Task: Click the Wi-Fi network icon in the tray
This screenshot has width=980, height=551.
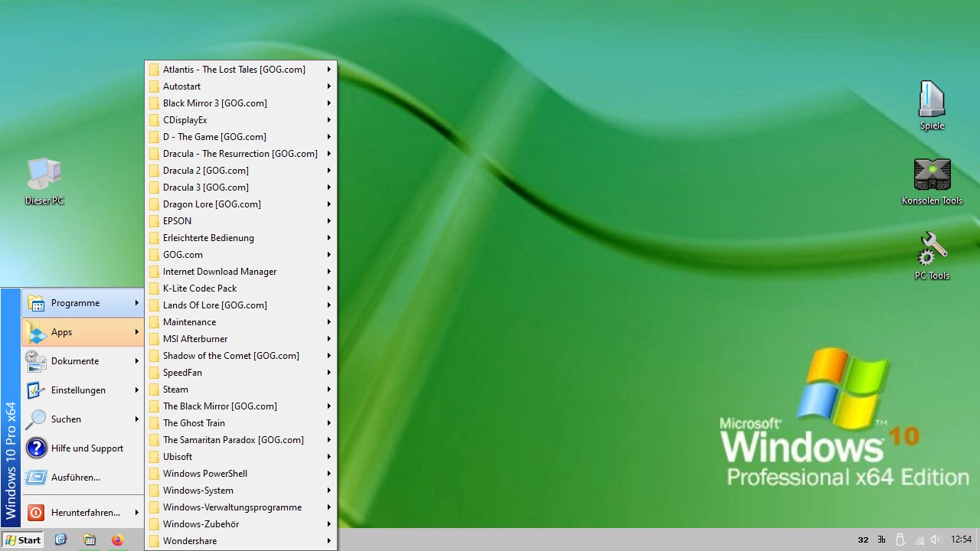Action: pos(920,540)
